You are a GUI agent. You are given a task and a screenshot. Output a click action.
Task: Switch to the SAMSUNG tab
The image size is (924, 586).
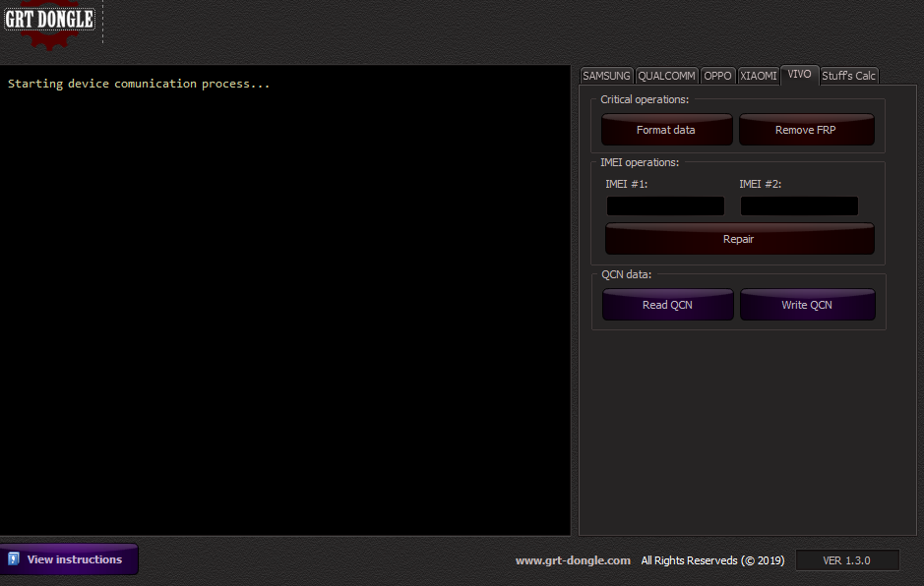(x=606, y=76)
